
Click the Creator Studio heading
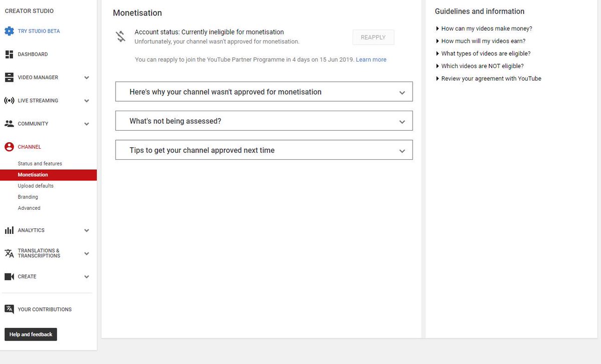click(x=29, y=11)
